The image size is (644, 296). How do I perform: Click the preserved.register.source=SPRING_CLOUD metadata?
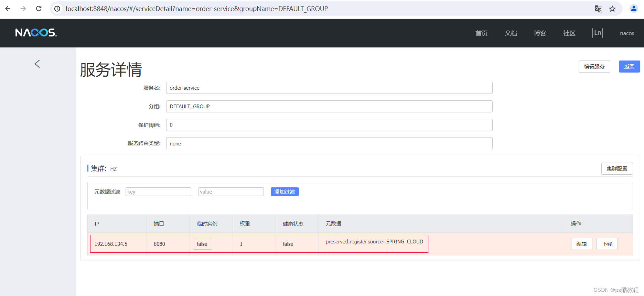(x=374, y=242)
